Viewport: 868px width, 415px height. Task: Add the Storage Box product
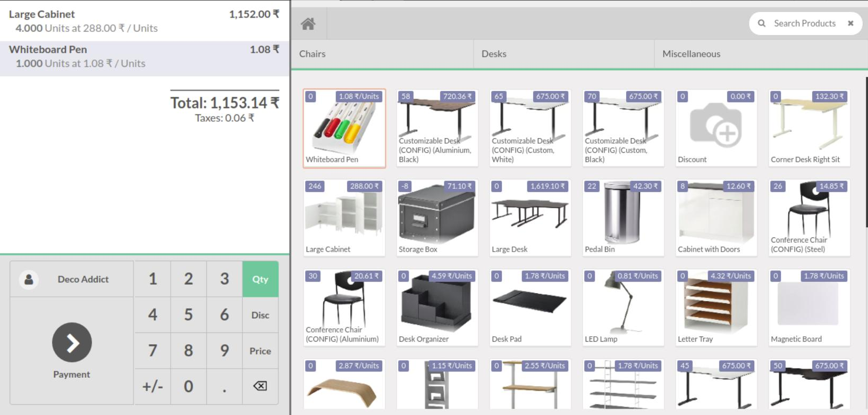pyautogui.click(x=437, y=218)
